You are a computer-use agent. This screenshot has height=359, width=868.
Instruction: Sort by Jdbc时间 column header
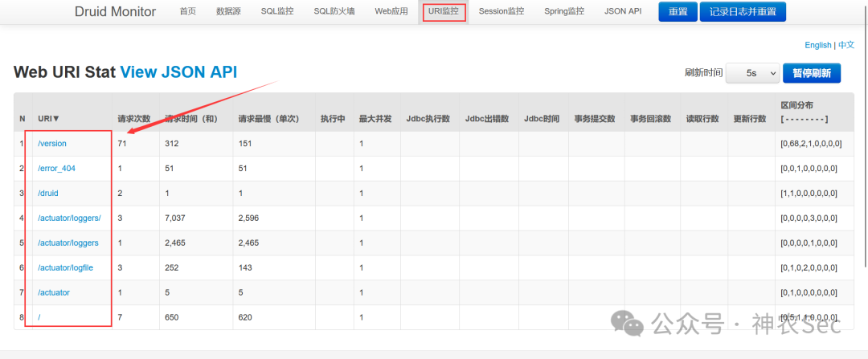click(542, 118)
